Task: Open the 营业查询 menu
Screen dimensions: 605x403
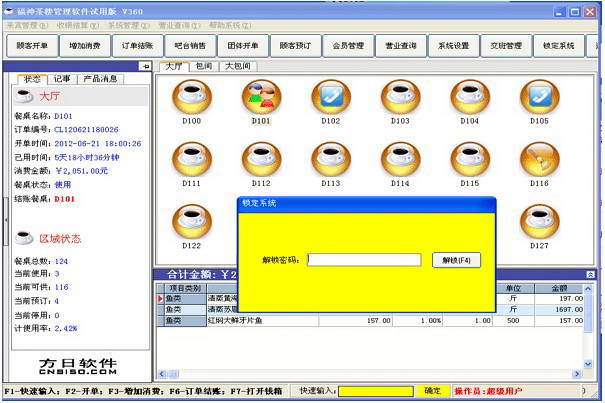Action: pyautogui.click(x=179, y=26)
